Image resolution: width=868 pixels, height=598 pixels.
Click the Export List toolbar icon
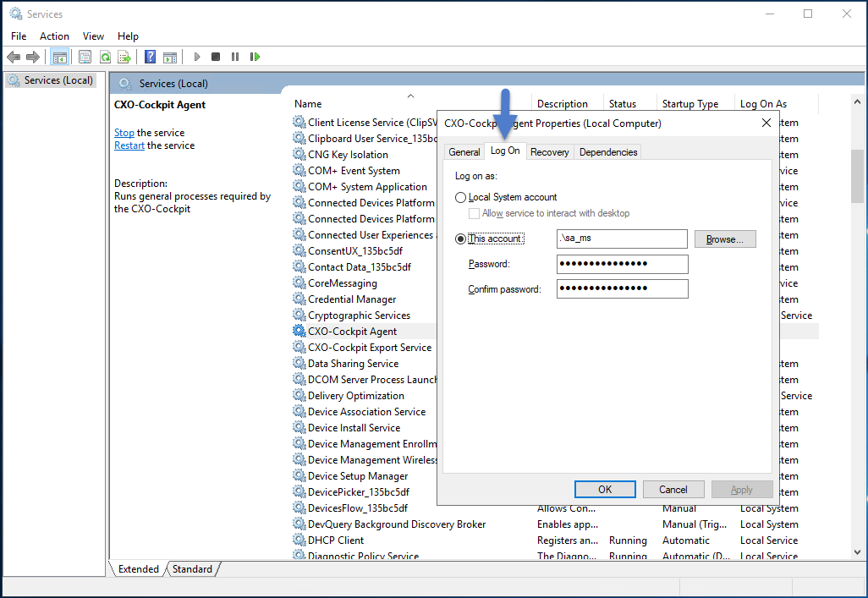coord(124,57)
